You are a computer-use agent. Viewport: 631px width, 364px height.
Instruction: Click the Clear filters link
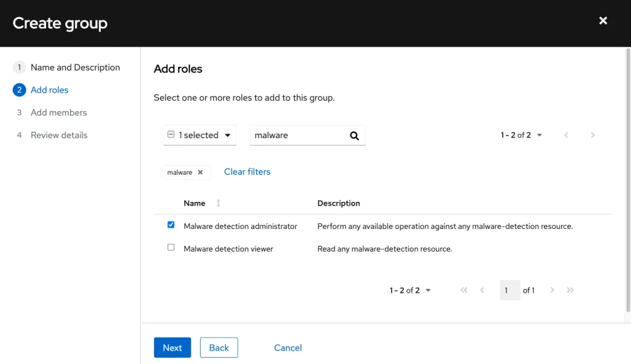click(247, 172)
